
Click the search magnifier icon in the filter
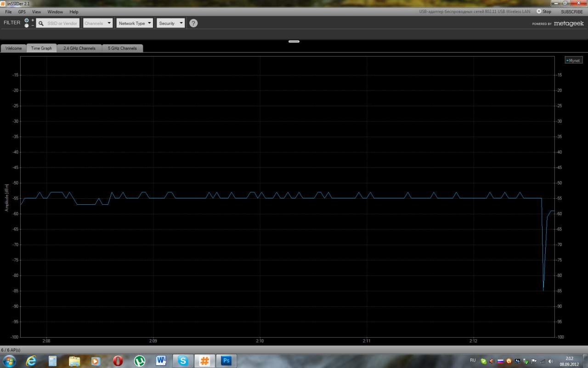coord(41,23)
